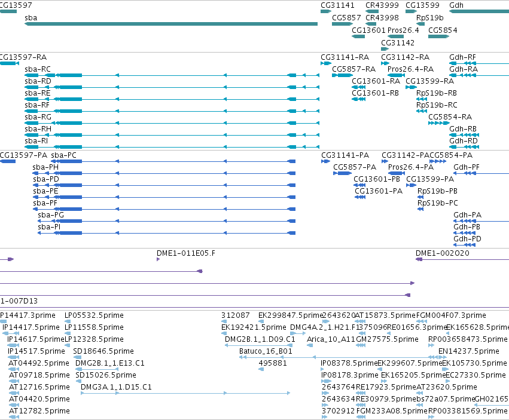Viewport: 509px width, 420px height.
Task: Click the Gdh-PD protein label
Action: (x=467, y=239)
